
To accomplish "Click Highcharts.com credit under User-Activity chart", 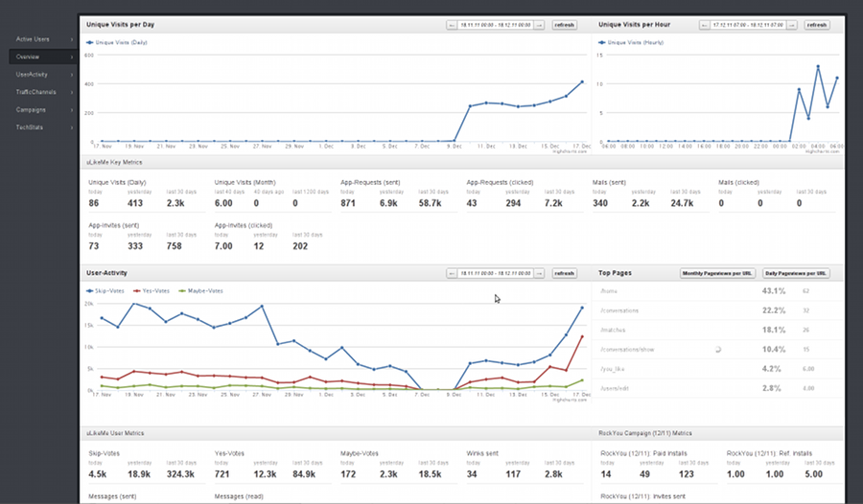I will pos(570,400).
